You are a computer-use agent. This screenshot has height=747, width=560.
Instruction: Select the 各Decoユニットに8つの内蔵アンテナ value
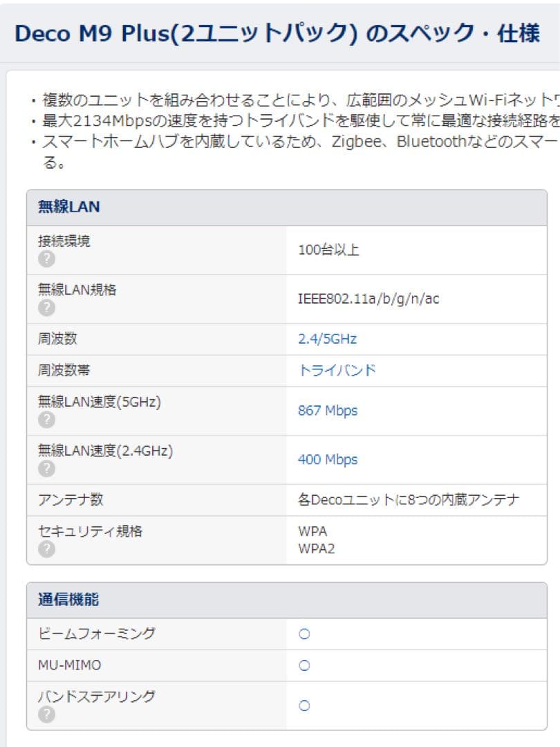pyautogui.click(x=409, y=500)
